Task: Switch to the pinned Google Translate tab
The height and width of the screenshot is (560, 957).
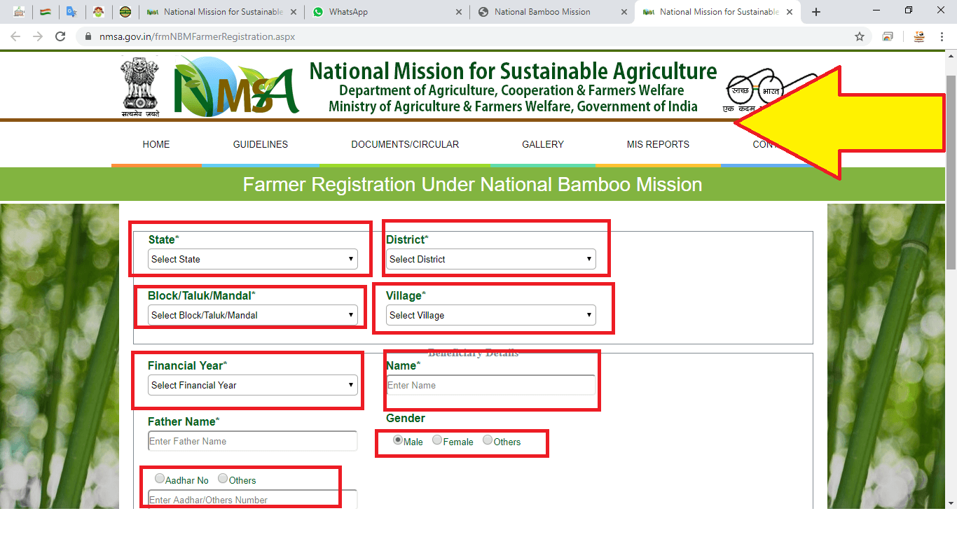Action: (x=71, y=12)
